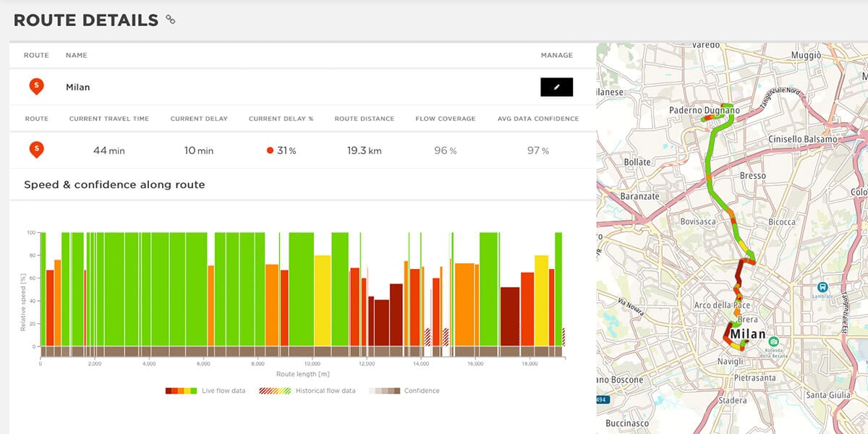Screen dimensions: 868x434
Task: Open the Milan route name
Action: pos(78,87)
